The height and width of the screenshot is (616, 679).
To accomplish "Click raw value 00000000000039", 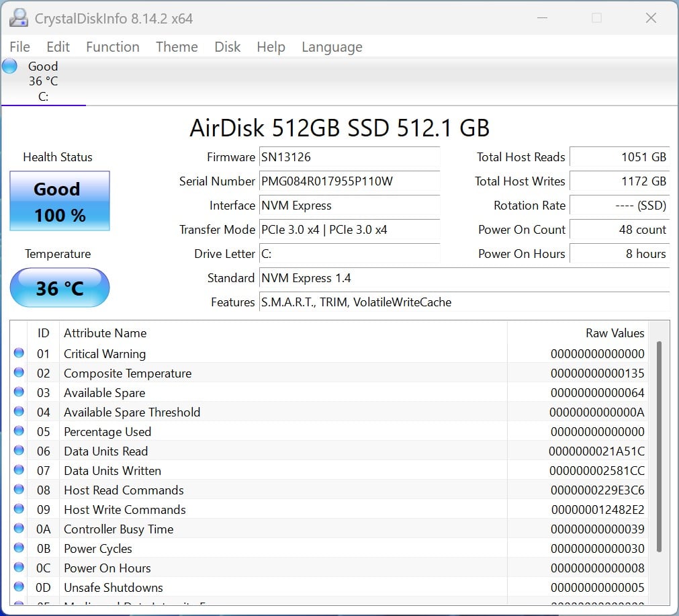I will tap(598, 529).
